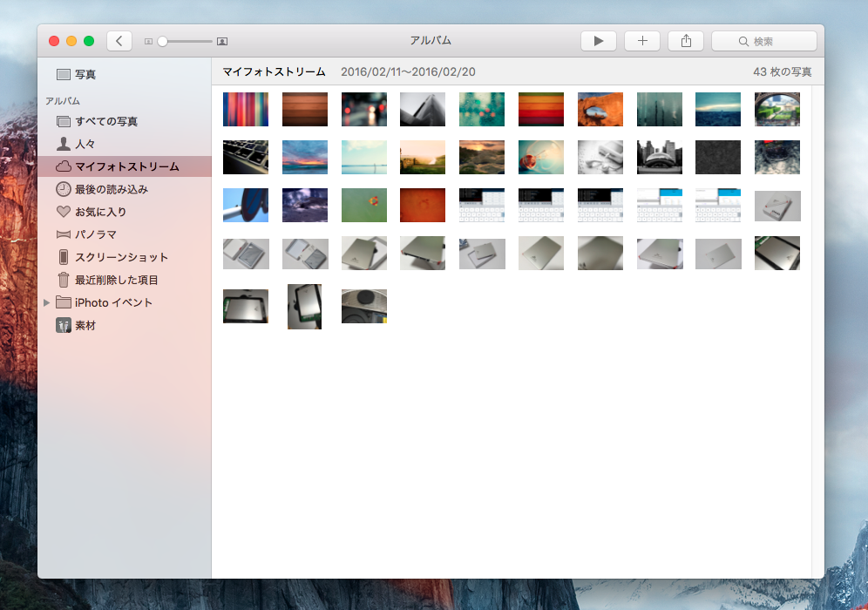
Task: Open 最近削除した項目 trash item
Action: pyautogui.click(x=116, y=280)
